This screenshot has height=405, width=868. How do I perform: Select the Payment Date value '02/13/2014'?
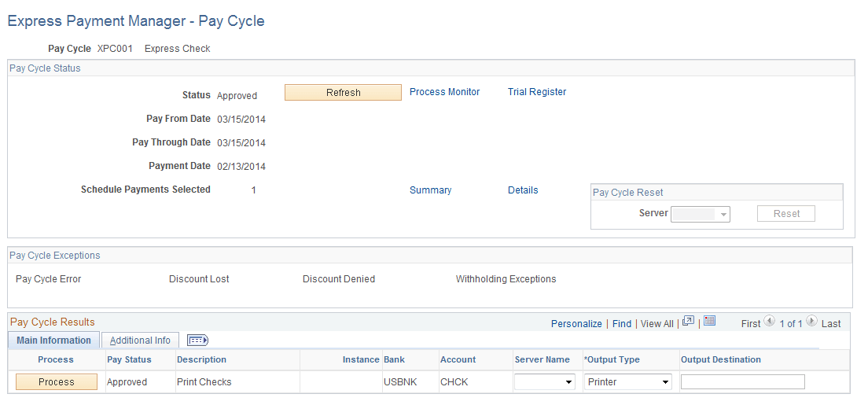point(241,166)
